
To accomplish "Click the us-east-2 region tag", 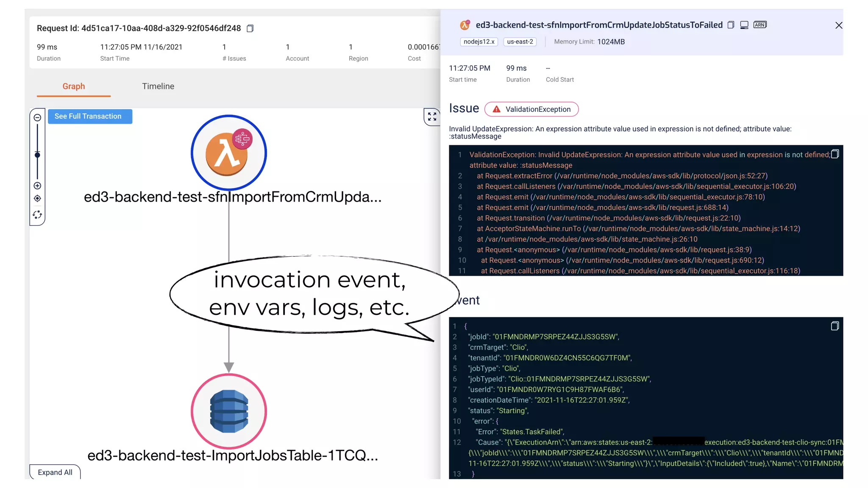I will pos(520,42).
